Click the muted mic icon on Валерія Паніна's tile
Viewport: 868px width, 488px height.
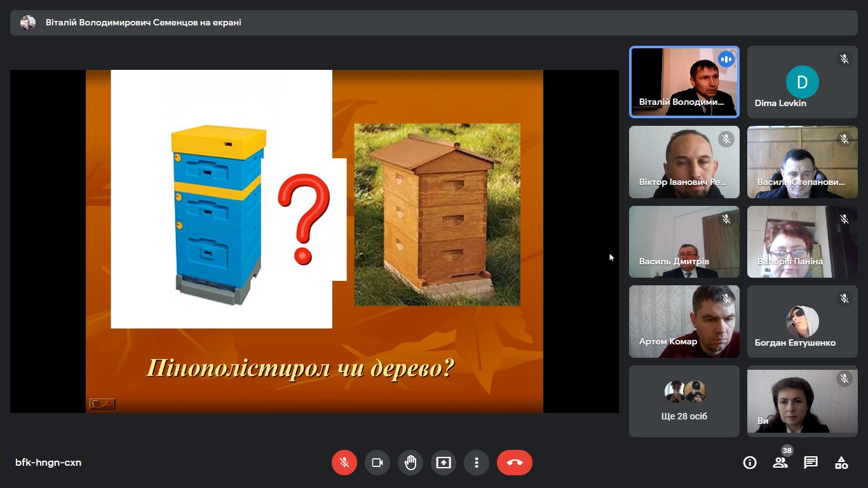844,219
